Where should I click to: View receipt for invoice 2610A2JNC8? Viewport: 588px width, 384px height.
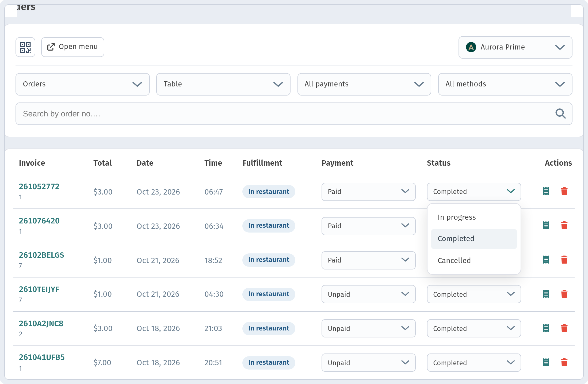click(546, 328)
